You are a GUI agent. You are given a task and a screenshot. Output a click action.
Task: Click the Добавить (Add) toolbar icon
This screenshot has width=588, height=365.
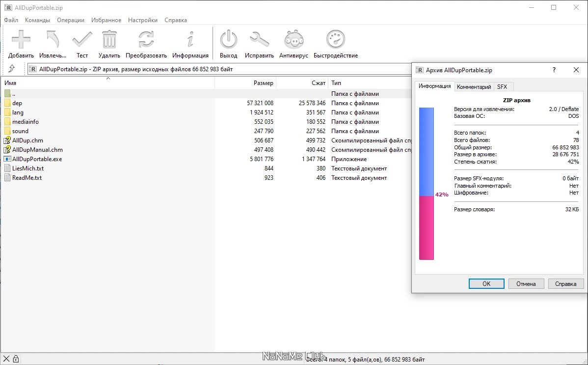click(21, 40)
